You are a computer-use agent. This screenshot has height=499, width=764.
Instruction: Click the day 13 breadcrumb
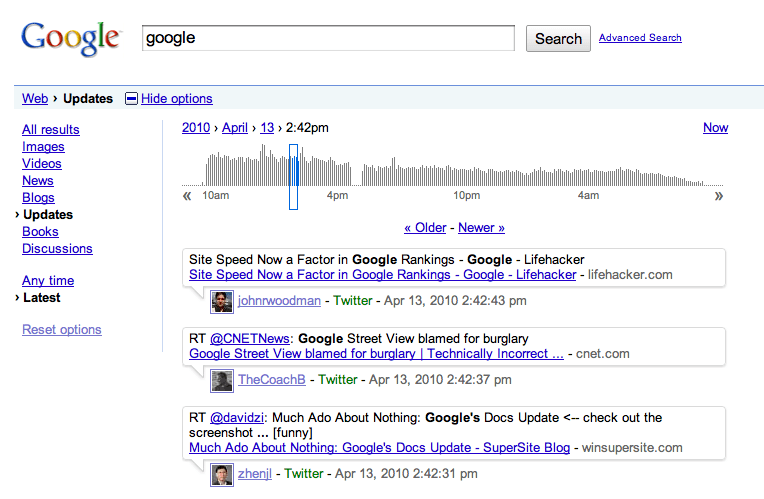(267, 128)
